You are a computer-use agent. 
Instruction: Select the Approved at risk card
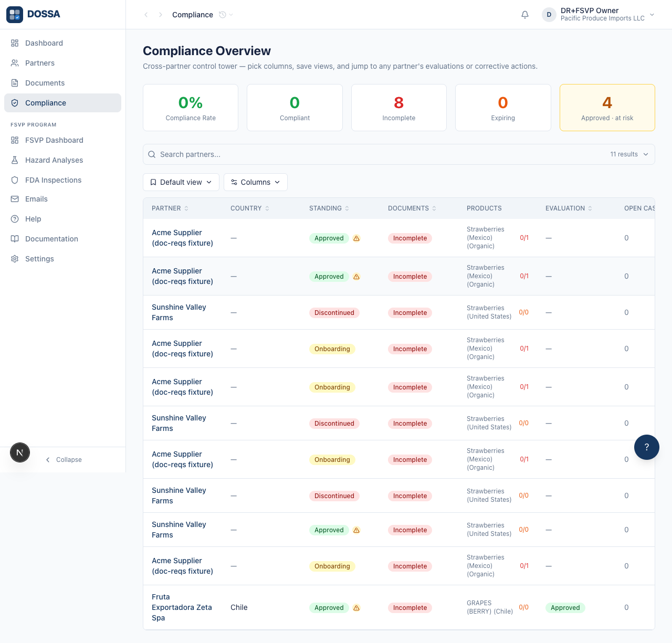607,108
